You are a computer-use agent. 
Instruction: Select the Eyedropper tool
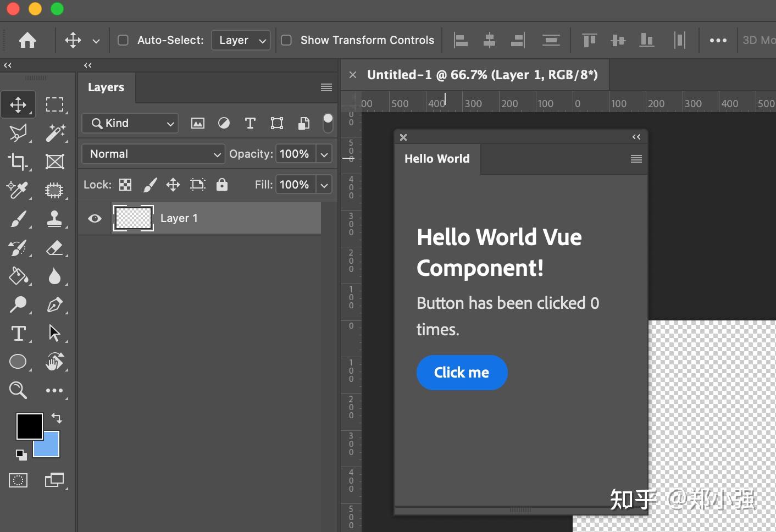(18, 190)
